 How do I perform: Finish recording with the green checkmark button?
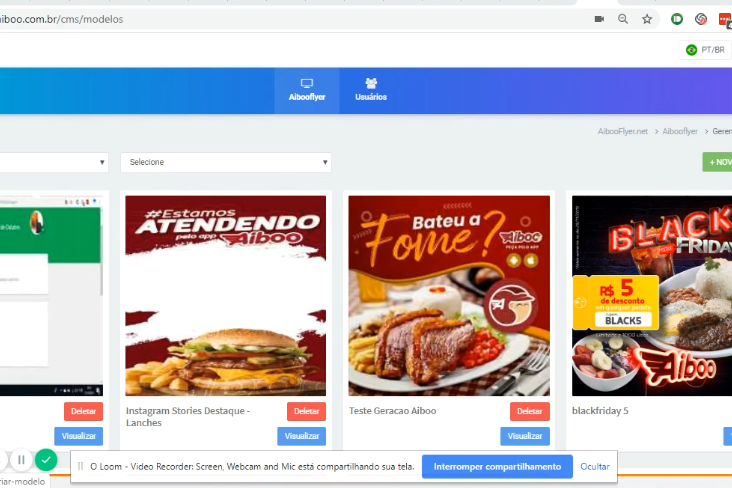coord(46,460)
